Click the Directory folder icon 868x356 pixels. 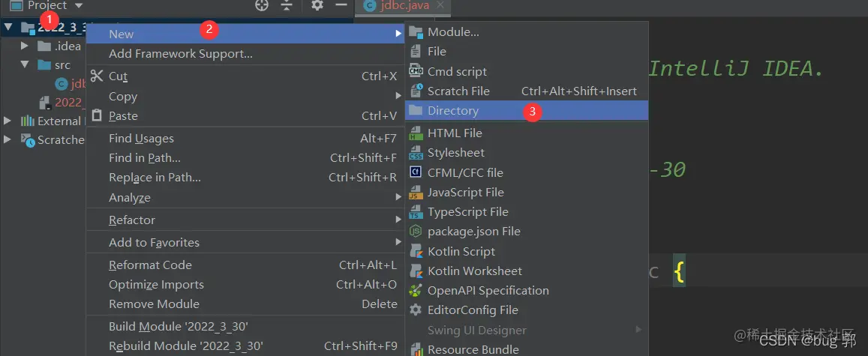(x=415, y=110)
